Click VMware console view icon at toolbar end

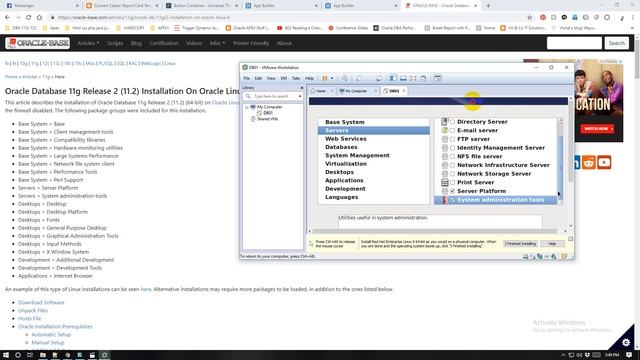(x=437, y=78)
